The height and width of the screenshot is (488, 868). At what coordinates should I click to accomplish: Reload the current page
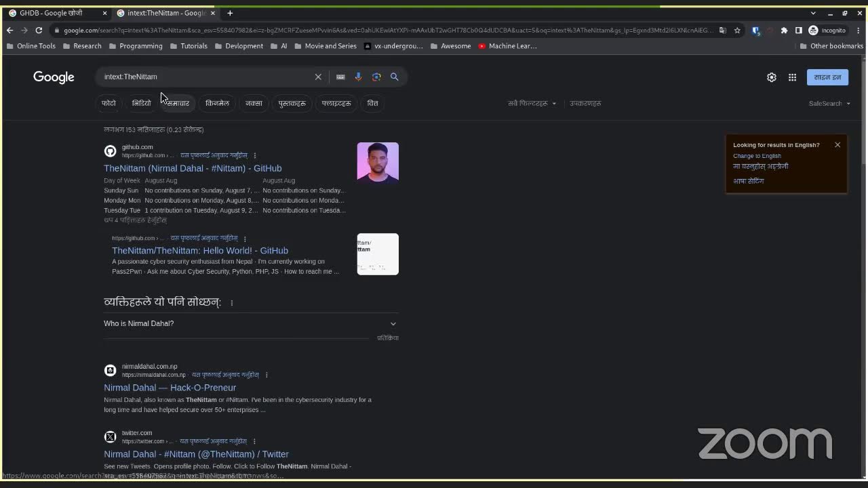pyautogui.click(x=39, y=30)
